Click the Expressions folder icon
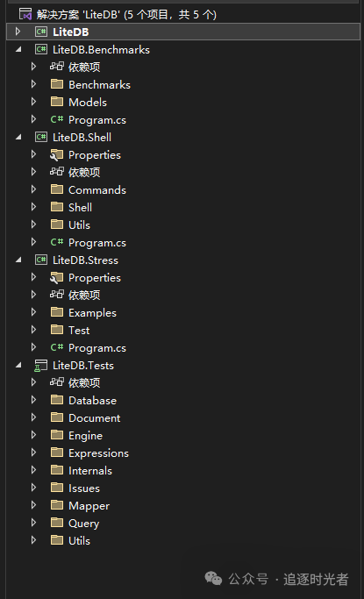The height and width of the screenshot is (599, 364). click(57, 453)
